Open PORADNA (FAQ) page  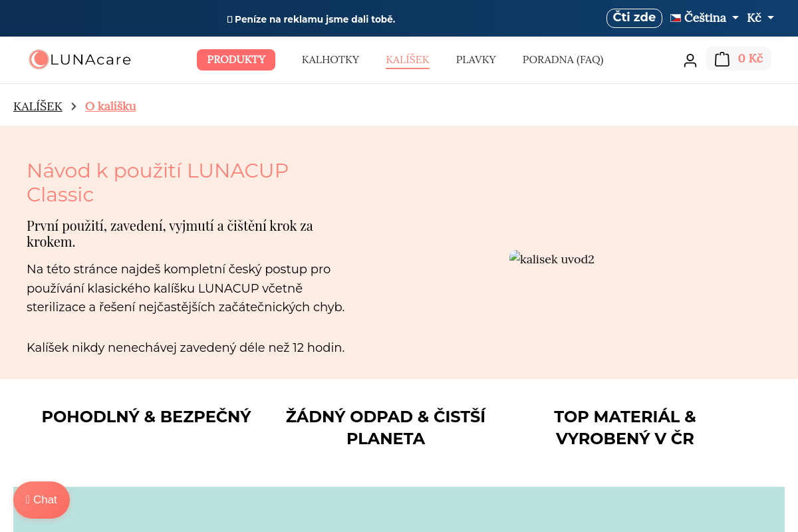coord(563,60)
